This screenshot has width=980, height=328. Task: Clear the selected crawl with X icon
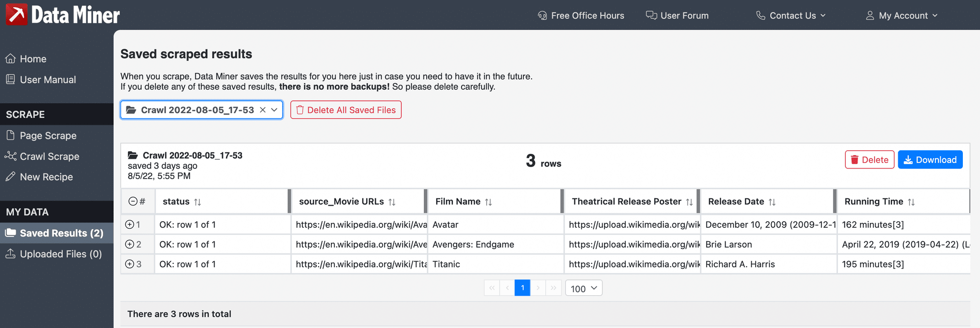[x=263, y=110]
